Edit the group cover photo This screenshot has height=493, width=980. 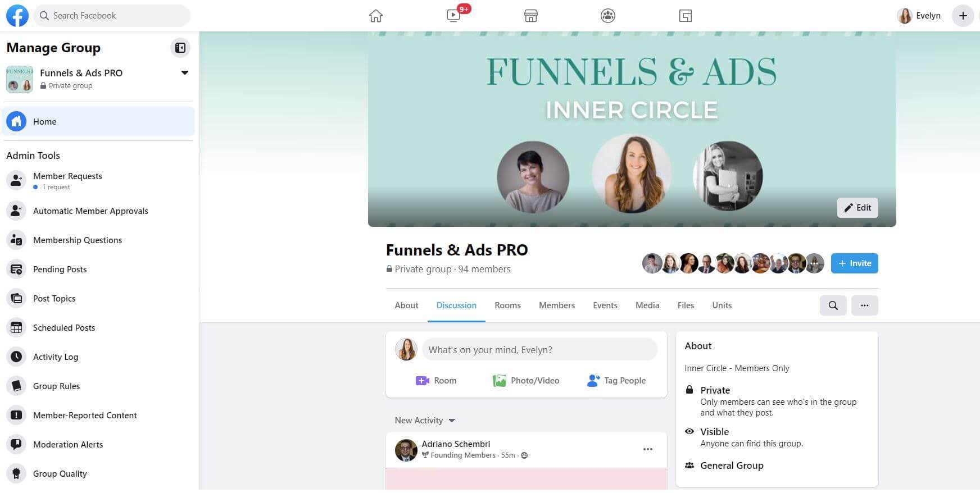click(857, 208)
